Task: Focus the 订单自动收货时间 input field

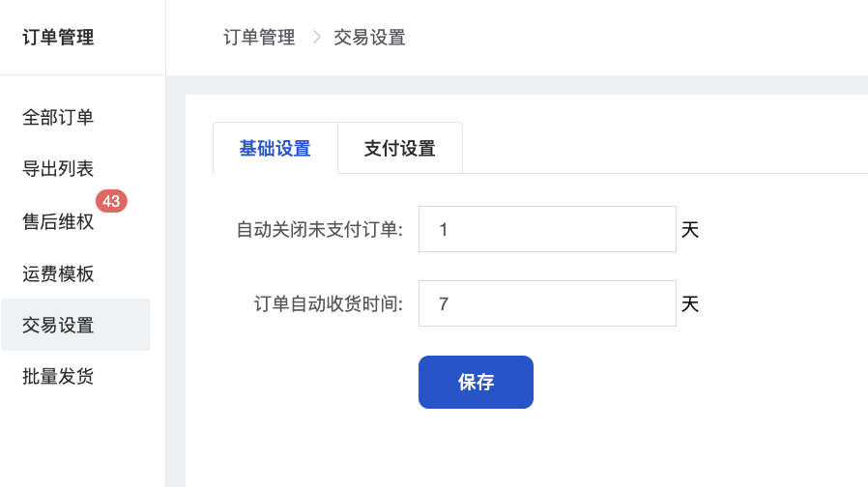Action: [546, 303]
